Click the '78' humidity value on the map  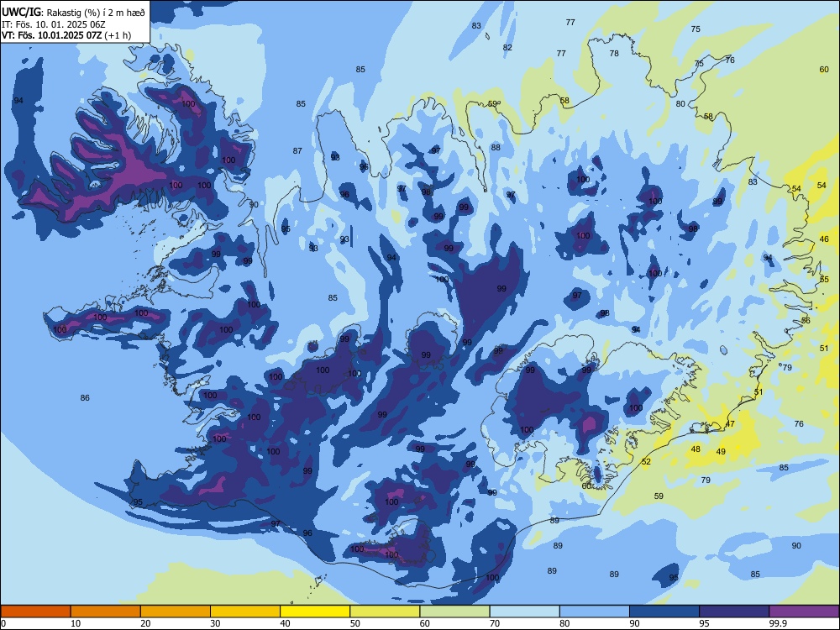[614, 53]
